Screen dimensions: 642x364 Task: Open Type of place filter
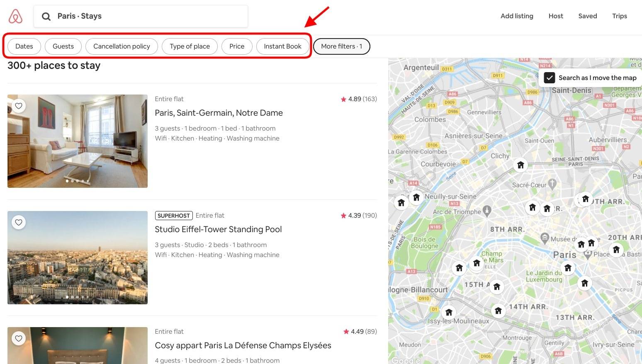190,46
